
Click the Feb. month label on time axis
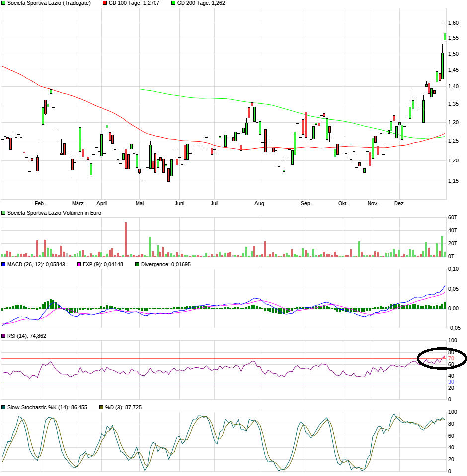40,203
